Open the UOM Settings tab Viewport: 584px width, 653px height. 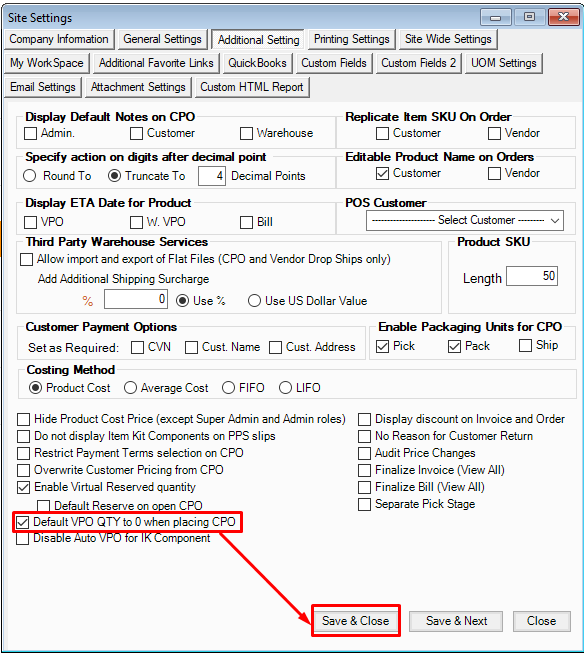click(x=504, y=63)
